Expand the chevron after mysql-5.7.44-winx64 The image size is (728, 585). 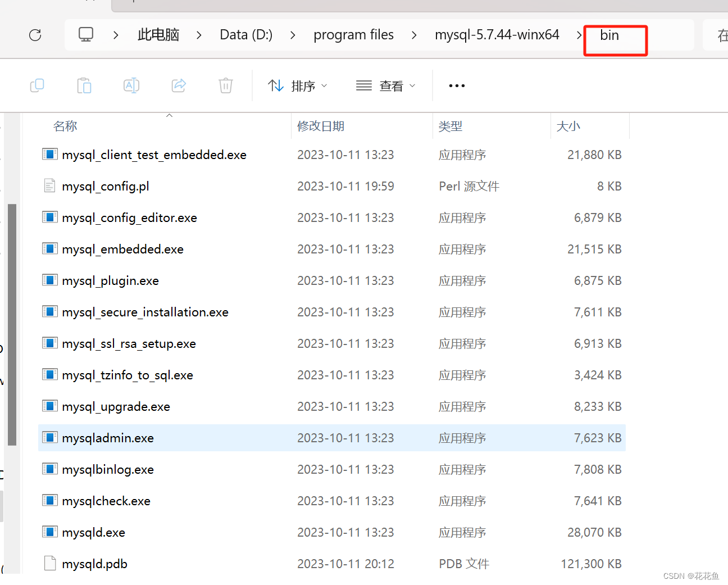pyautogui.click(x=579, y=34)
